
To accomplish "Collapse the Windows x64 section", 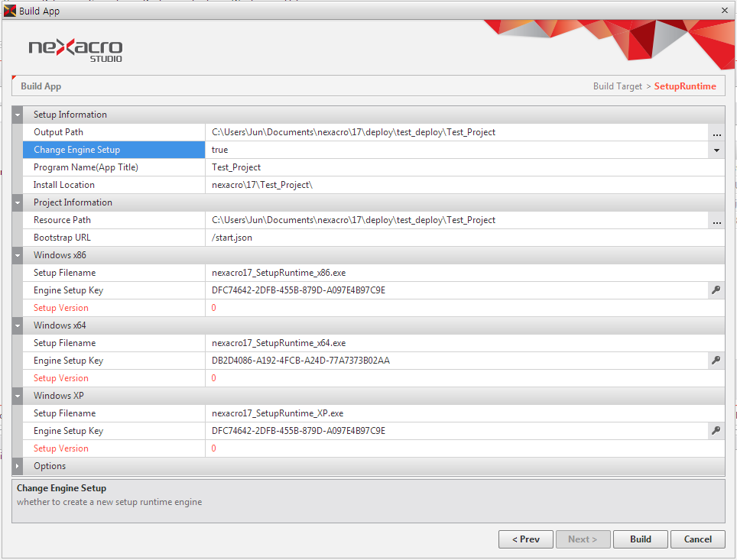I will (x=18, y=326).
